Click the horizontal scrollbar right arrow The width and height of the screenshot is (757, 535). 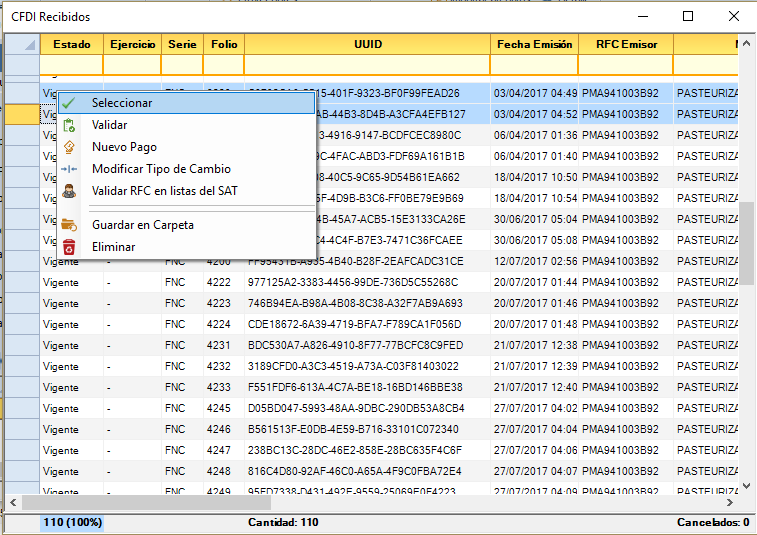(730, 502)
